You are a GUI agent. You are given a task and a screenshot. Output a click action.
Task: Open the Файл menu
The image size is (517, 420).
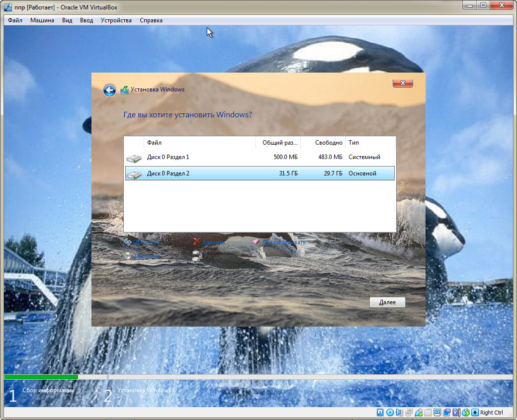pyautogui.click(x=15, y=20)
